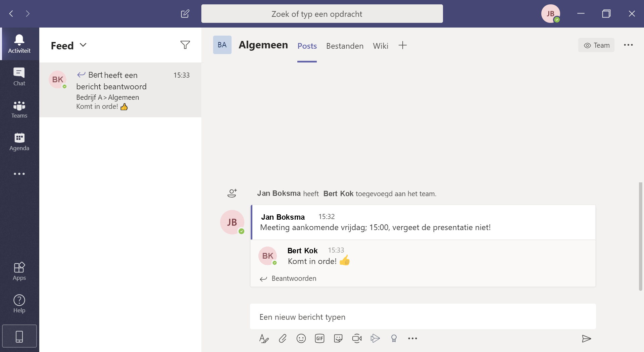Viewport: 644px width, 352px height.
Task: Attach a file with the paperclip
Action: click(x=283, y=339)
